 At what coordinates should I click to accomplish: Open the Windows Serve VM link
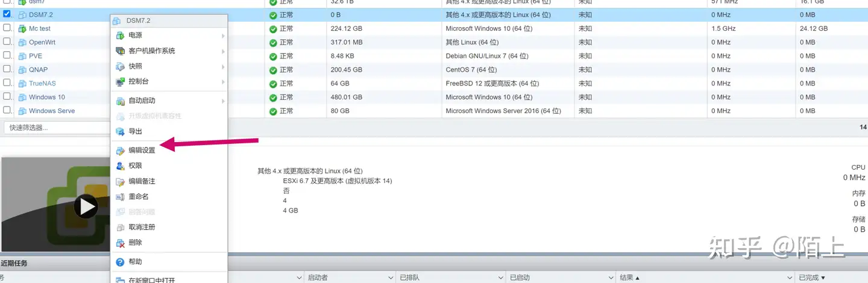(52, 111)
